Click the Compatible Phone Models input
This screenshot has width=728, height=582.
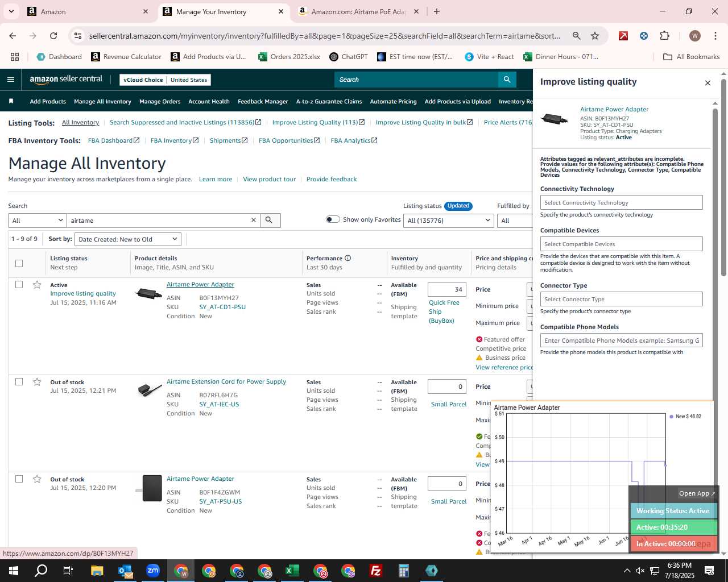point(621,340)
